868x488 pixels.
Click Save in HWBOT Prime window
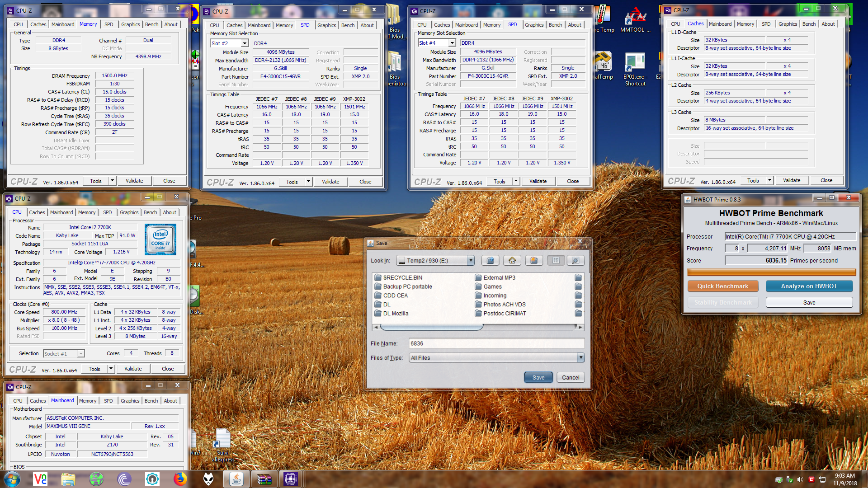(x=809, y=303)
